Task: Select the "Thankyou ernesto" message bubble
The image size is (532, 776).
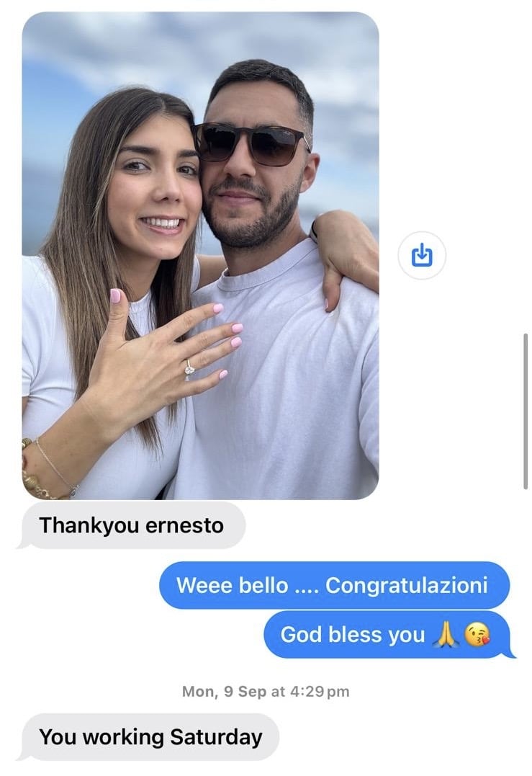Action: click(x=132, y=525)
